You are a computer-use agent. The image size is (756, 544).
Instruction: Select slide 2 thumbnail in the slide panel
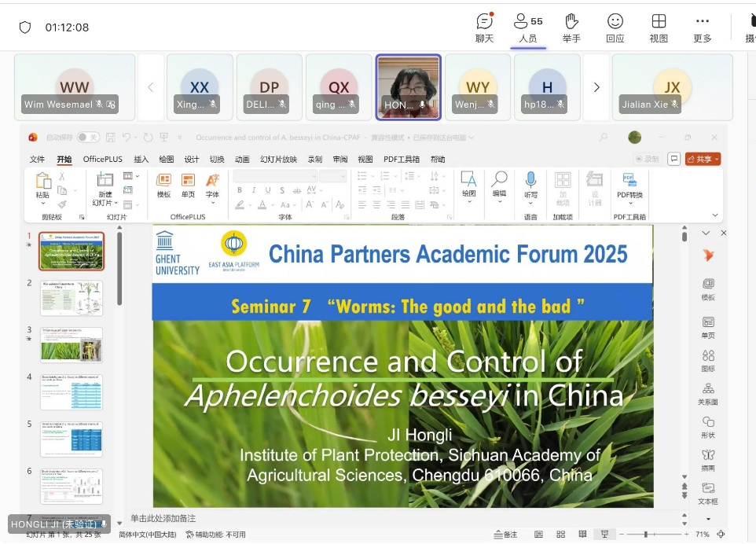point(71,297)
